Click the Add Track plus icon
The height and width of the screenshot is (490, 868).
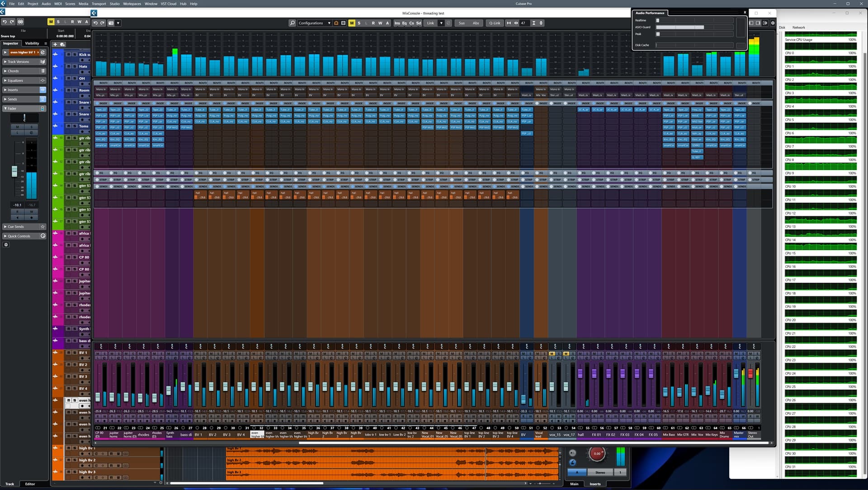(x=55, y=44)
